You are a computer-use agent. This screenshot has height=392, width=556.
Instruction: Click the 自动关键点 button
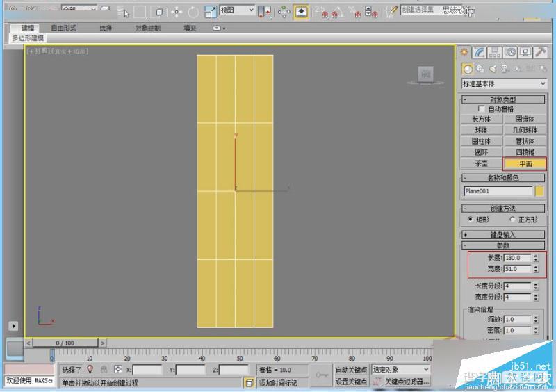[351, 370]
